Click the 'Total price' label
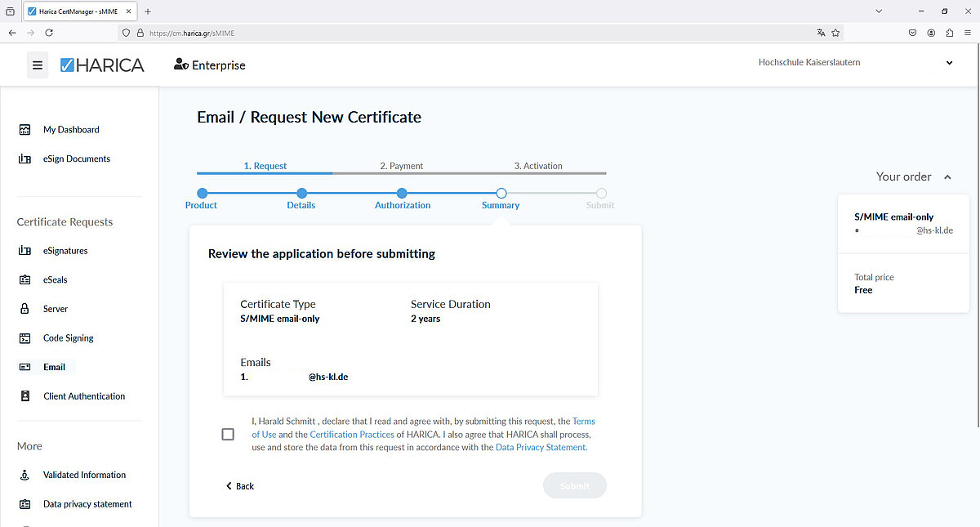980x527 pixels. [x=874, y=278]
